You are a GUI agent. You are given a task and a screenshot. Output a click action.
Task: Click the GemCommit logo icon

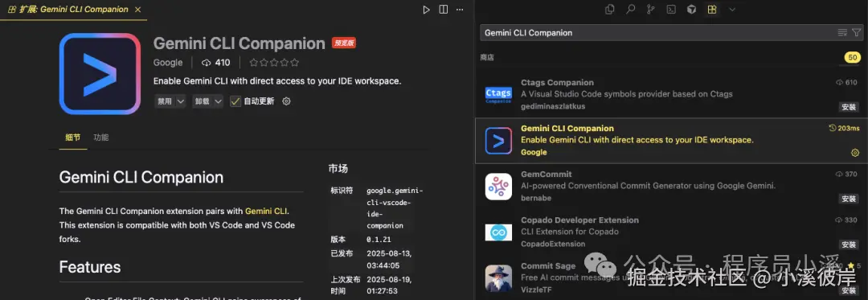point(498,187)
